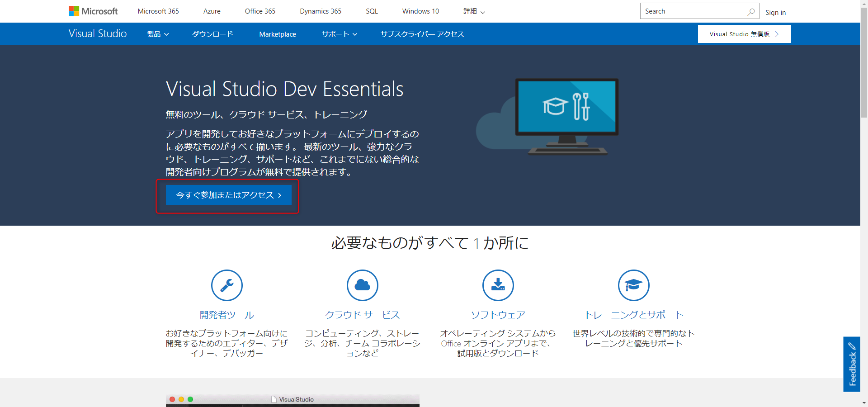The image size is (868, 407).
Task: Click description text starting お好きなプラットフォーム向けに
Action: click(x=227, y=343)
